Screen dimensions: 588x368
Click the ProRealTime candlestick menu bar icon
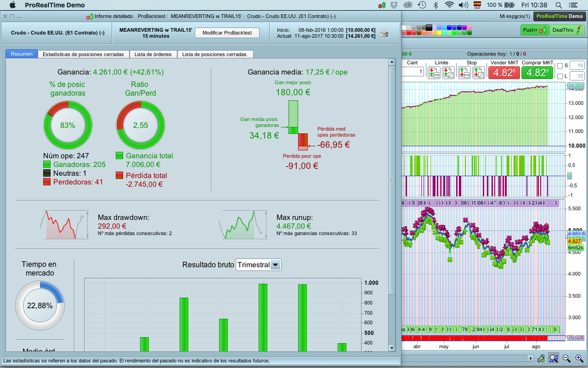(x=382, y=5)
